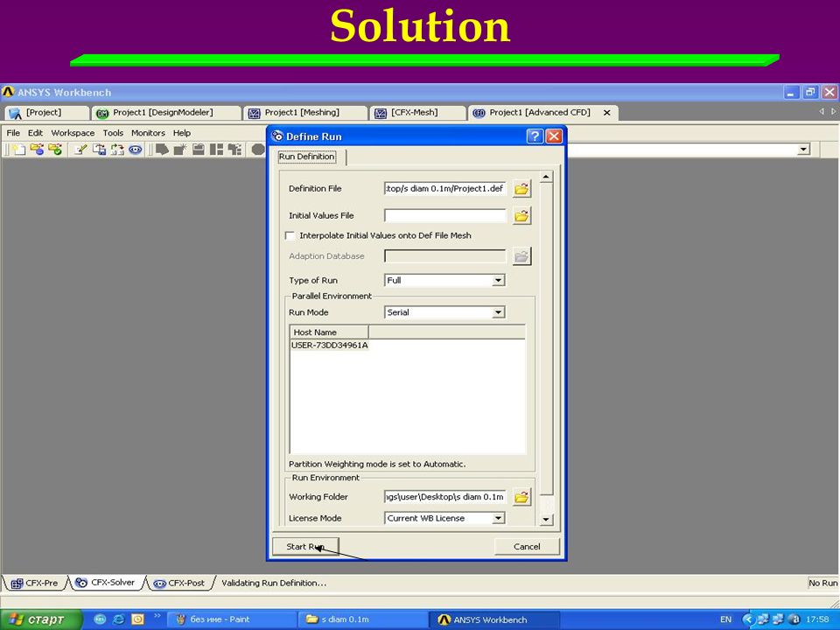Click the dialog scrollbar down arrow
This screenshot has width=840, height=630.
point(546,519)
